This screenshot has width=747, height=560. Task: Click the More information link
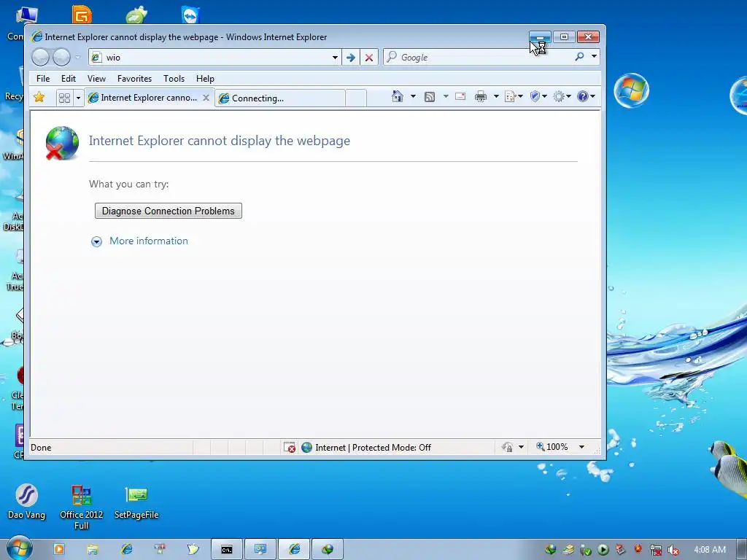149,241
